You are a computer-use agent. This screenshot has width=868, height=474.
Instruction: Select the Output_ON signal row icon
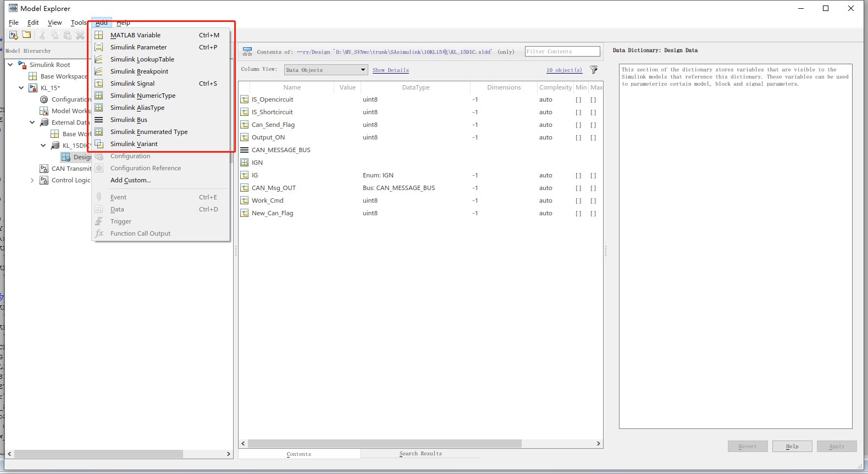click(x=245, y=137)
